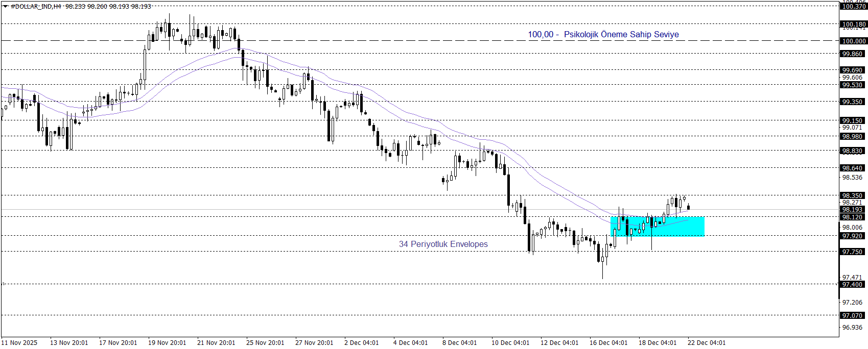Click the 97.920 price level tag
Viewport: 868px width, 349px height.
pyautogui.click(x=853, y=236)
